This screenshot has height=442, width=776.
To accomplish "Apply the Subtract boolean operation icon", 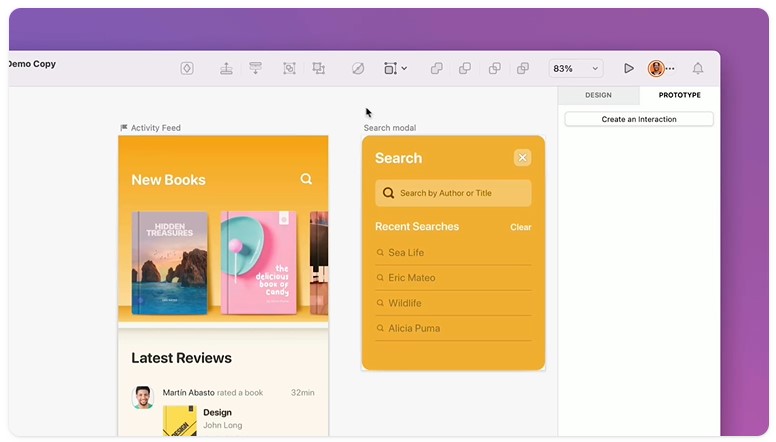I will point(465,68).
